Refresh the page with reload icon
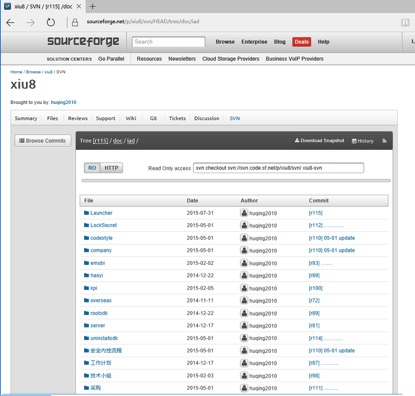Image resolution: width=415 pixels, height=396 pixels. [x=50, y=22]
